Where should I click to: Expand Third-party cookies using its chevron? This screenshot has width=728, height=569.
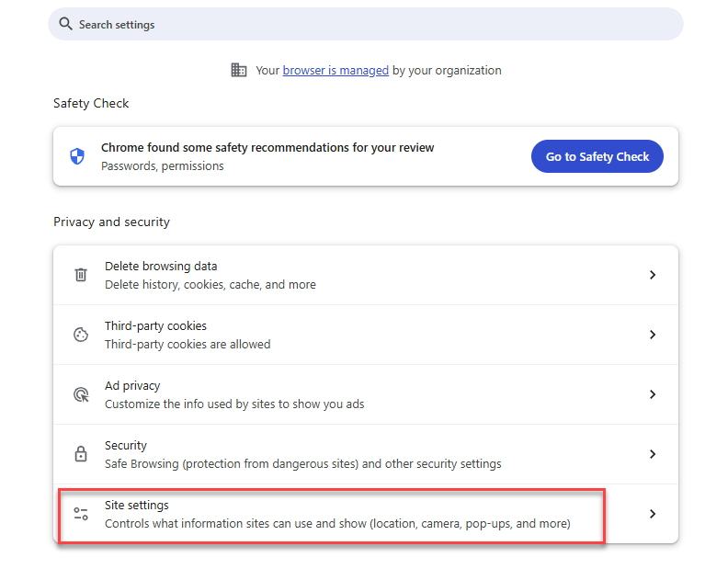coord(652,335)
